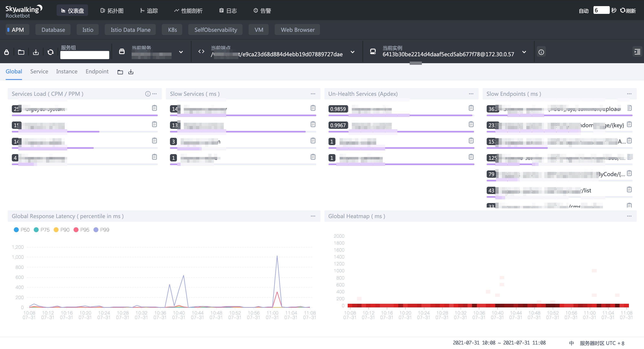Toggle P50 series in latency legend
Screen dimensions: 644x349
coord(22,230)
